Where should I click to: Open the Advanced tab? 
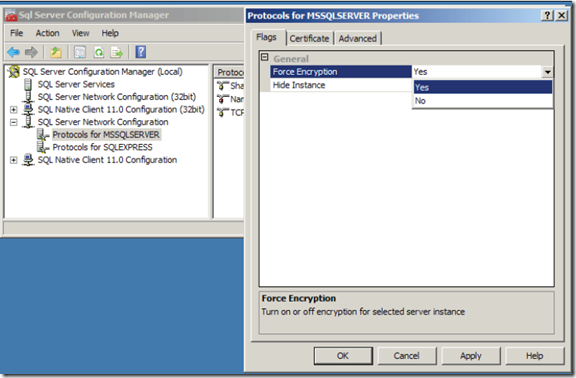click(x=358, y=38)
